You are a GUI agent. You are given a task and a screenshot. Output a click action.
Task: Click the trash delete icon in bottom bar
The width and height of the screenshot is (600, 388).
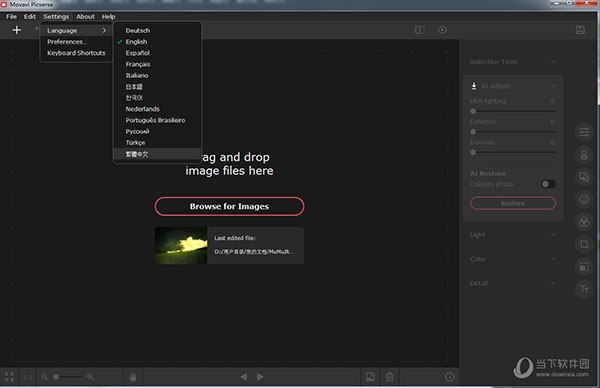point(390,377)
